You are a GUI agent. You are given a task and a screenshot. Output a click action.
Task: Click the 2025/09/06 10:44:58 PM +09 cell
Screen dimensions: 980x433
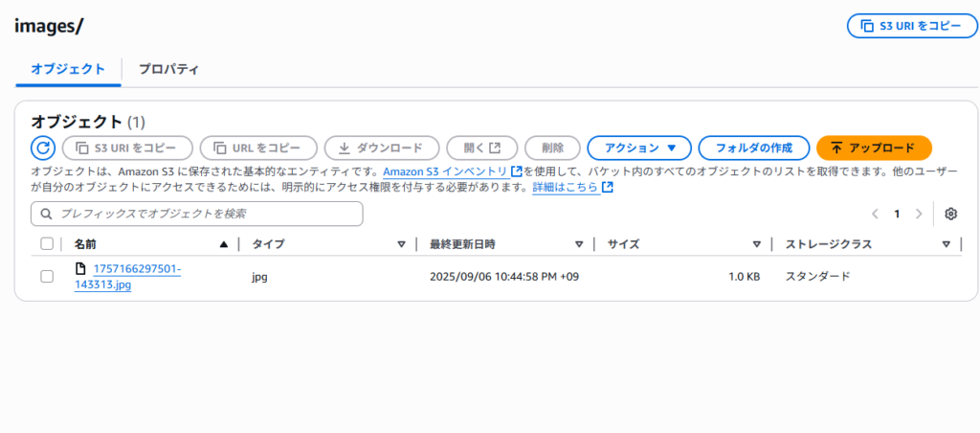point(504,276)
